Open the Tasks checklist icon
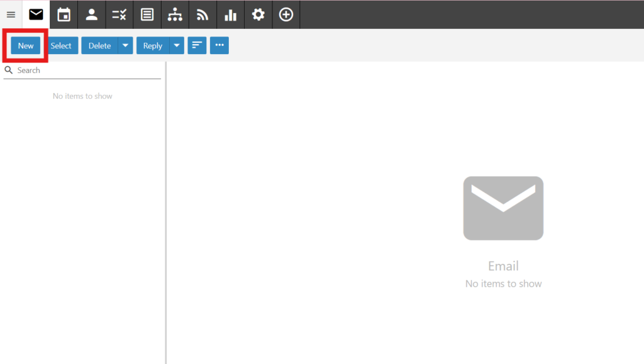644x364 pixels. pos(119,14)
